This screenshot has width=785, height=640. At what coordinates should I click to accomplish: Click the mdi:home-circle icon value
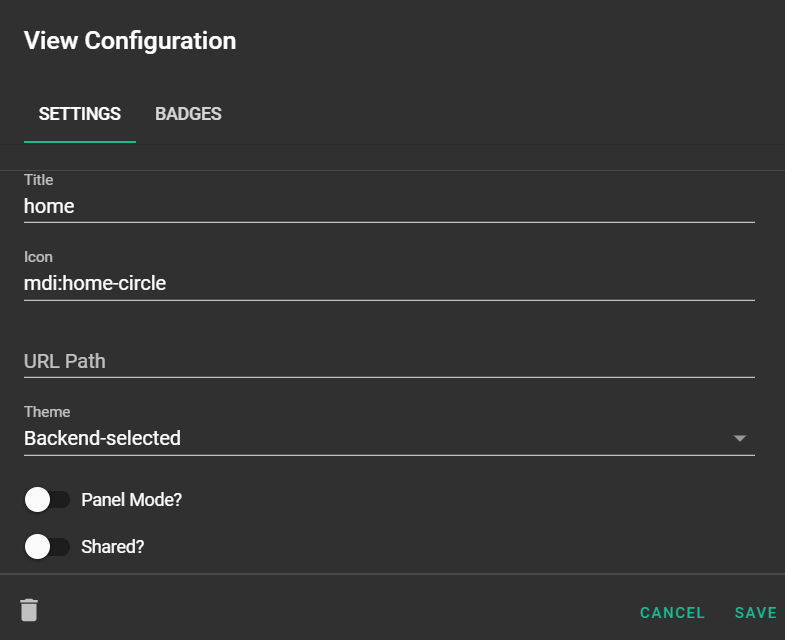coord(95,283)
